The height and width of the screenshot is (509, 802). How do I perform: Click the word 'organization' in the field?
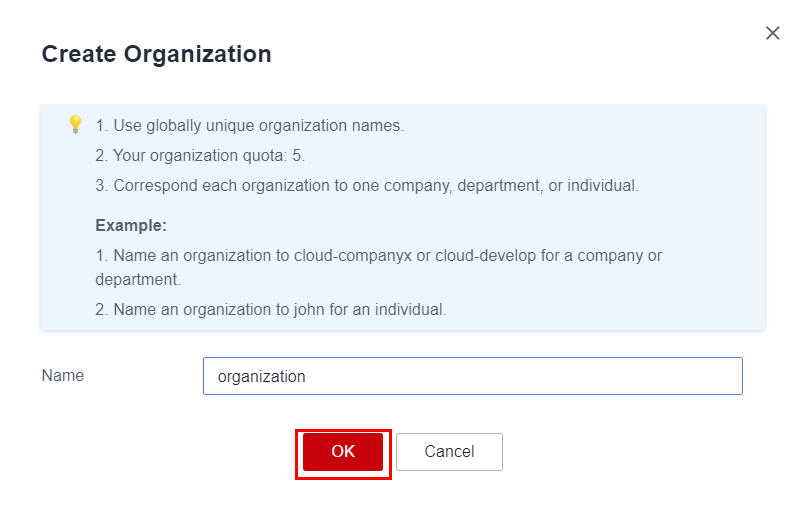click(x=261, y=377)
